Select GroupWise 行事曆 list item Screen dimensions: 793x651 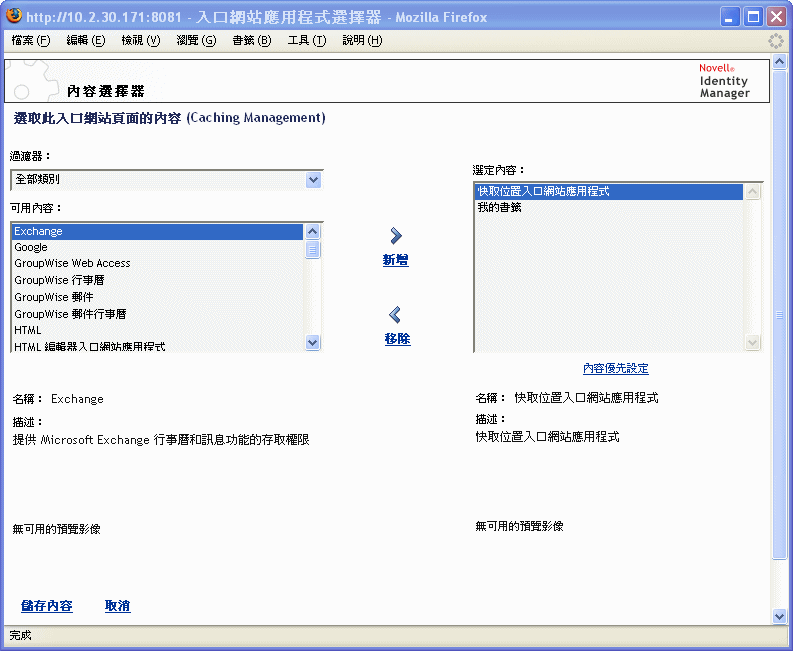coord(157,280)
